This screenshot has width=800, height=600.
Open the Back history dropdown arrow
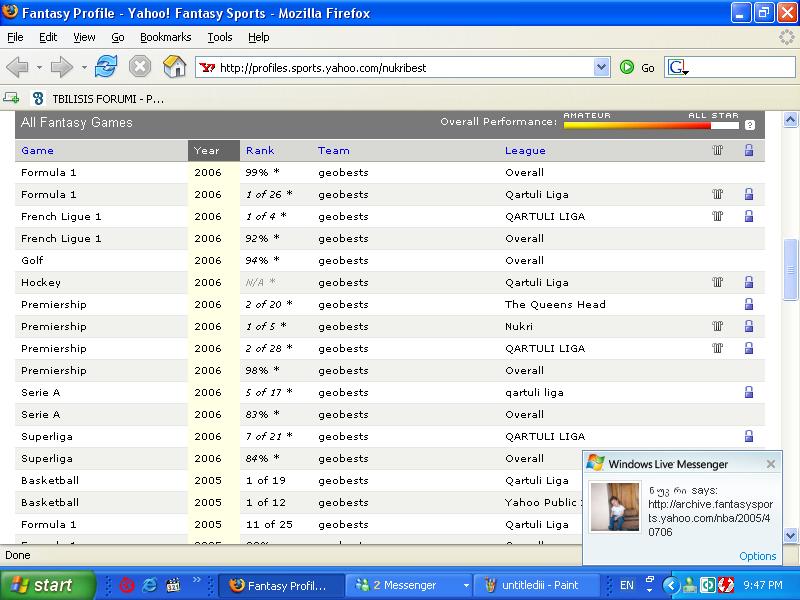pos(39,67)
